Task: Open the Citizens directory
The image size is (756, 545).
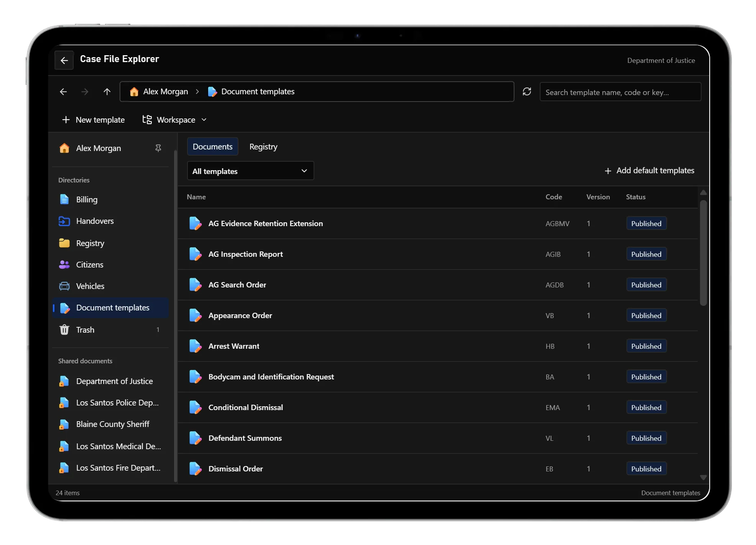Action: [x=110, y=264]
